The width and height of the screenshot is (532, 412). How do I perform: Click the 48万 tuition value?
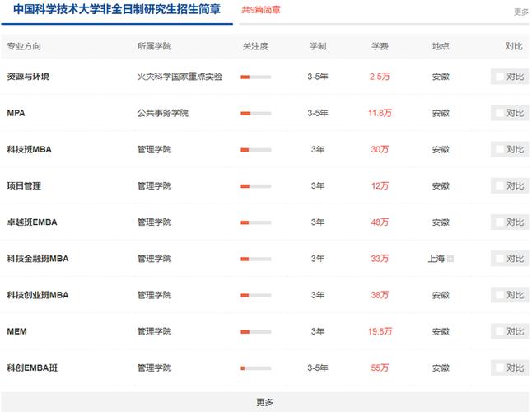[x=380, y=222]
